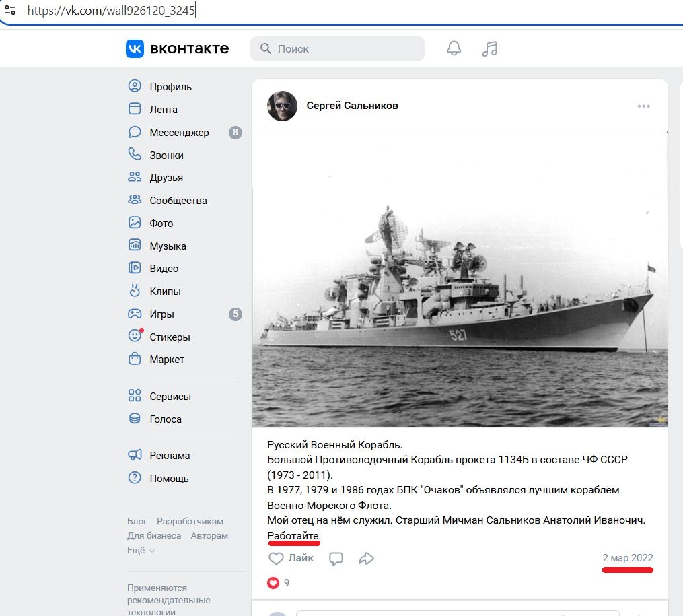Click the share arrow icon under post
The image size is (683, 616).
[x=367, y=558]
